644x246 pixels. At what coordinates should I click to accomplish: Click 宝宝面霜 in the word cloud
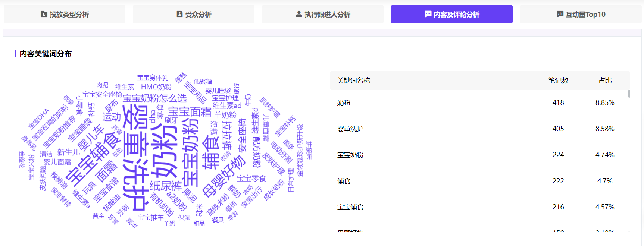190,111
